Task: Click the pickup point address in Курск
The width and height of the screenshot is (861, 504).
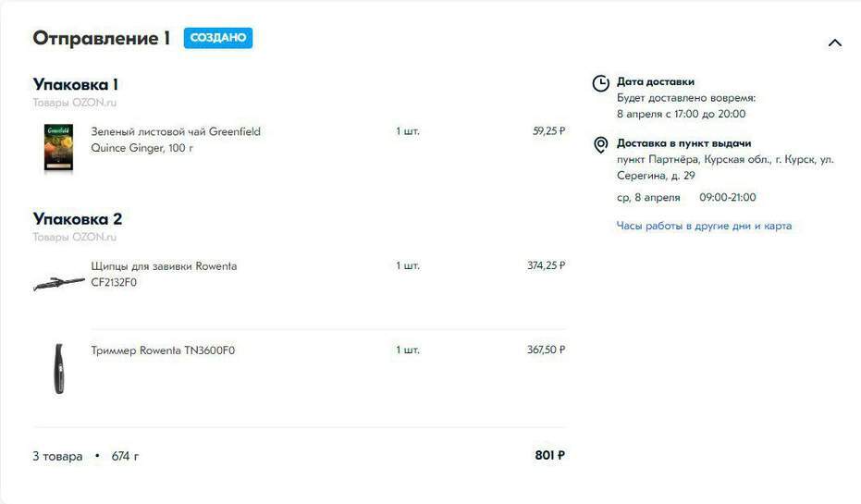Action: [725, 167]
